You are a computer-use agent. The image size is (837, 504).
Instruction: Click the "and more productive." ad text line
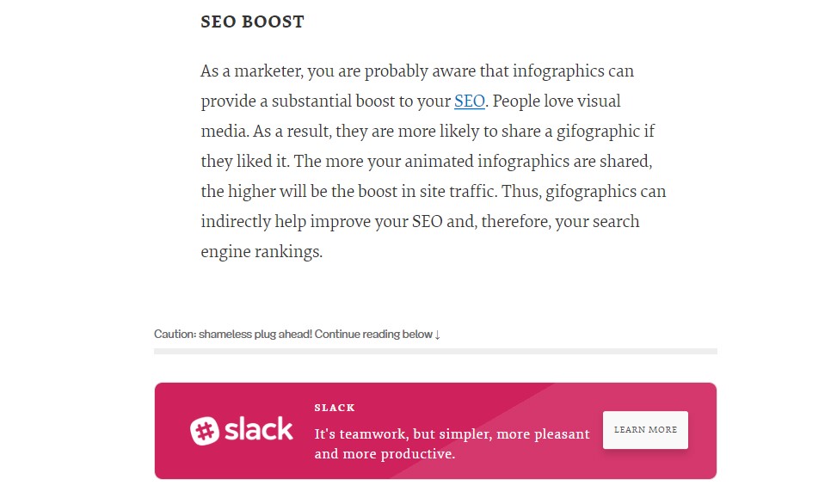click(385, 454)
